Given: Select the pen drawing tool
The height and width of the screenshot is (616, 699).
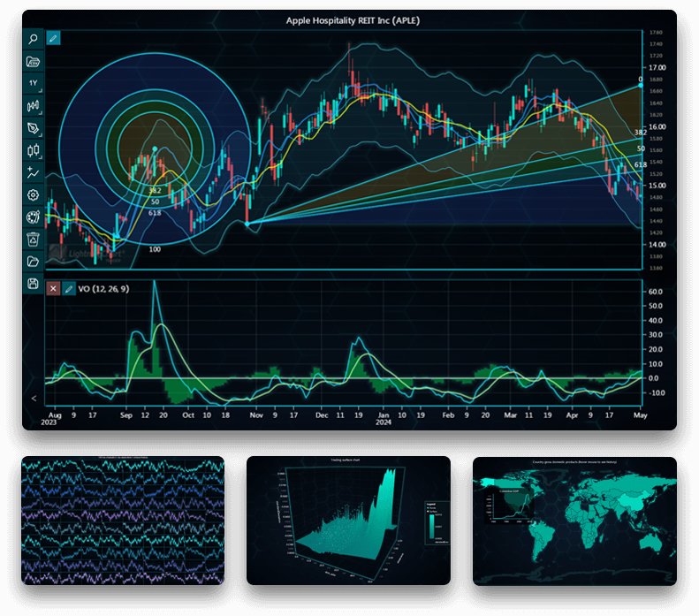Looking at the screenshot, I should [33, 128].
